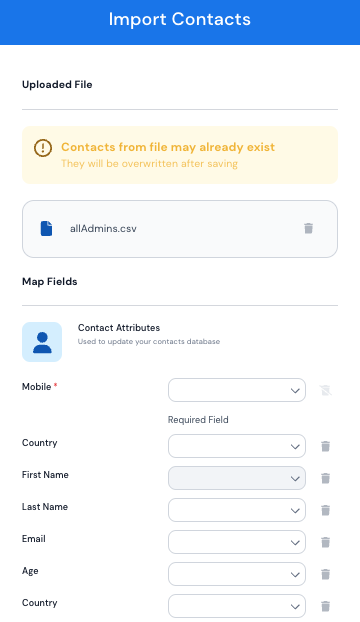
Task: Click the CSV file document icon
Action: coord(46,228)
